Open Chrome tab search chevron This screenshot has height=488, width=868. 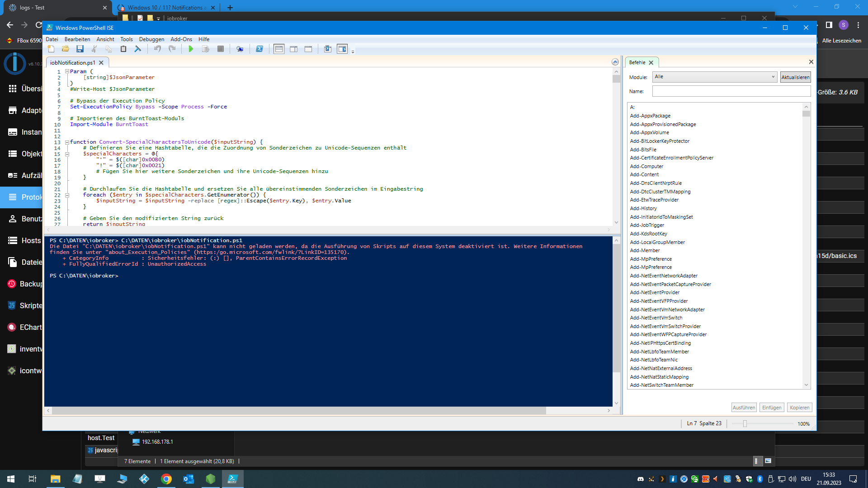[795, 7]
